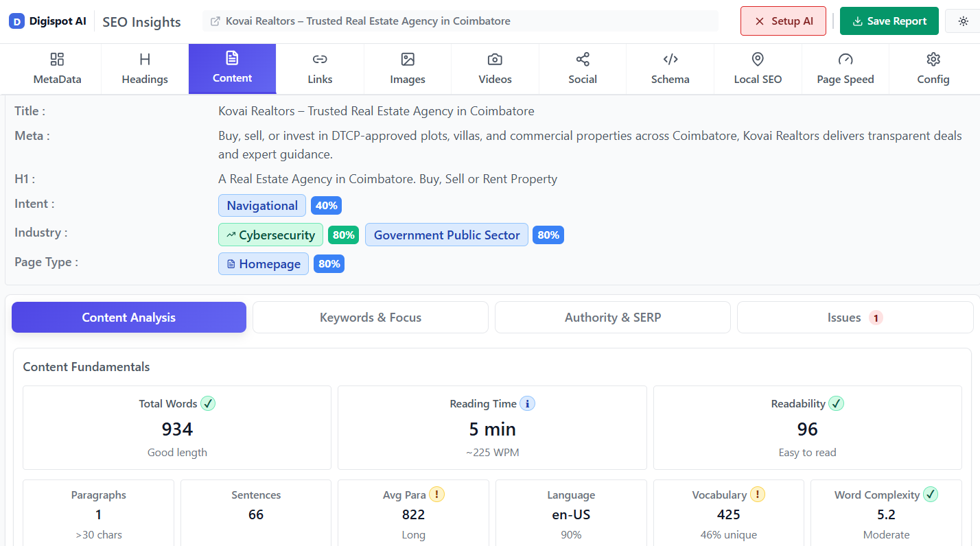Screen dimensions: 980x546
Task: Click the Cybersecurity industry tag
Action: click(x=270, y=235)
